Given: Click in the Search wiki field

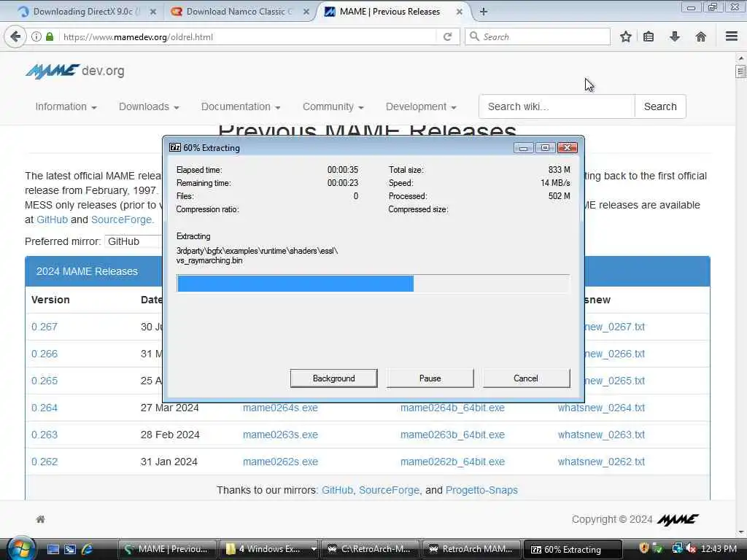Looking at the screenshot, I should [557, 106].
